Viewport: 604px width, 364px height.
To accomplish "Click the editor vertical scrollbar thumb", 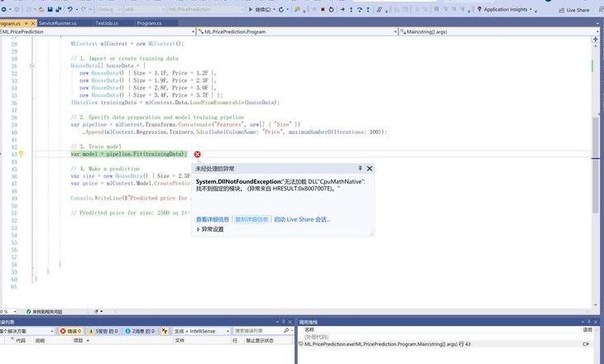I will (596, 164).
